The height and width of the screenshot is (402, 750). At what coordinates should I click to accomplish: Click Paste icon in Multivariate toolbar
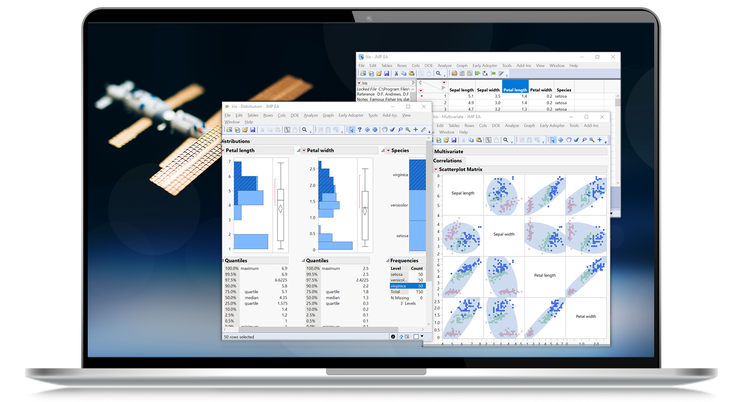coord(479,140)
